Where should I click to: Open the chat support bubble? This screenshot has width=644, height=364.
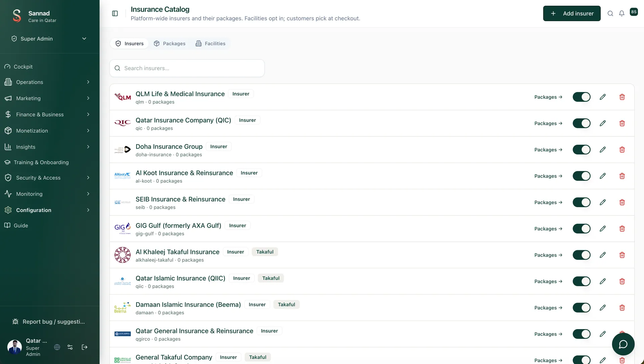tap(623, 344)
